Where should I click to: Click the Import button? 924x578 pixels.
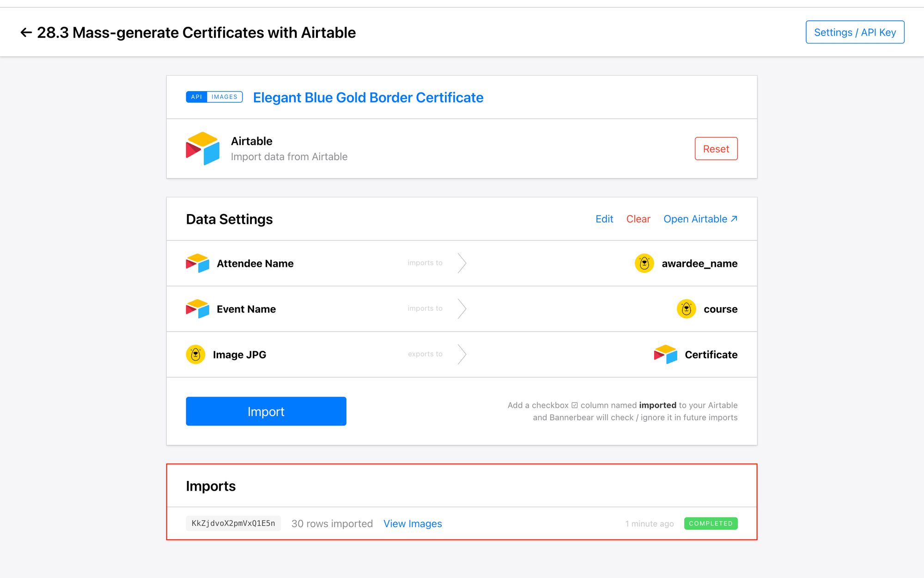pos(266,411)
